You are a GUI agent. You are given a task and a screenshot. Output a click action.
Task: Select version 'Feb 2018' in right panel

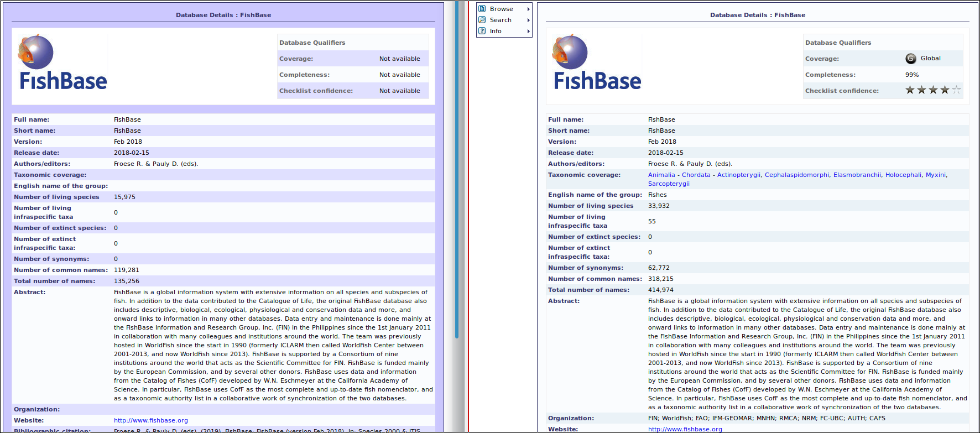click(x=662, y=142)
